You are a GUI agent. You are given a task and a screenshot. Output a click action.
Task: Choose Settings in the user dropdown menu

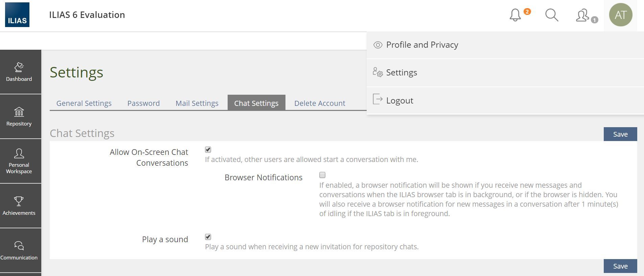pyautogui.click(x=401, y=72)
